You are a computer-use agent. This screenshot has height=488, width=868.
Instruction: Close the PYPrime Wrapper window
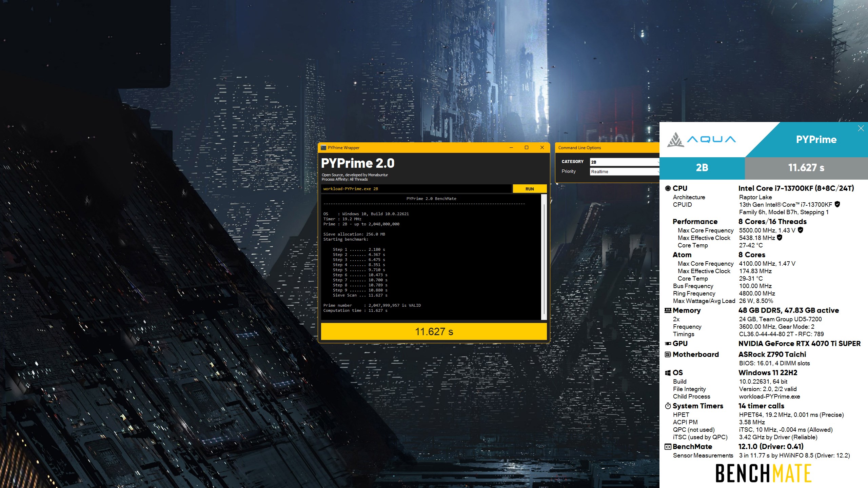coord(542,147)
